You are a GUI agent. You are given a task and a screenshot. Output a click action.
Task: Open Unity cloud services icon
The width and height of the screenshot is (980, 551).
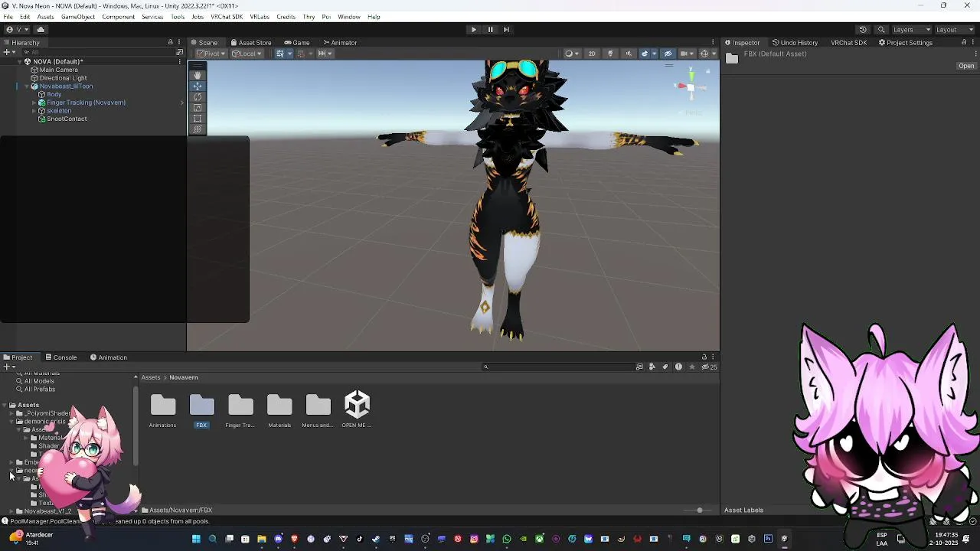41,30
